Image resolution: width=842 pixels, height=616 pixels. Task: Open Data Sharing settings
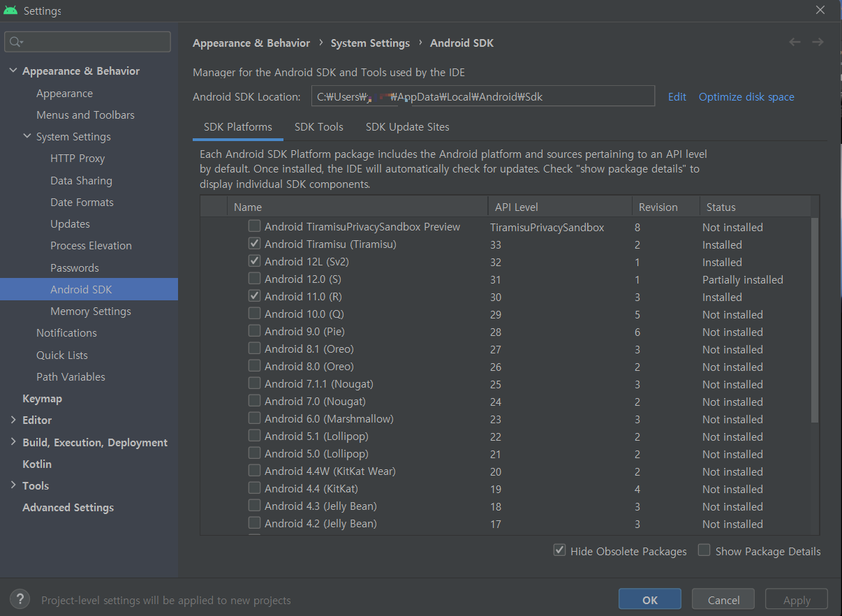pos(81,181)
